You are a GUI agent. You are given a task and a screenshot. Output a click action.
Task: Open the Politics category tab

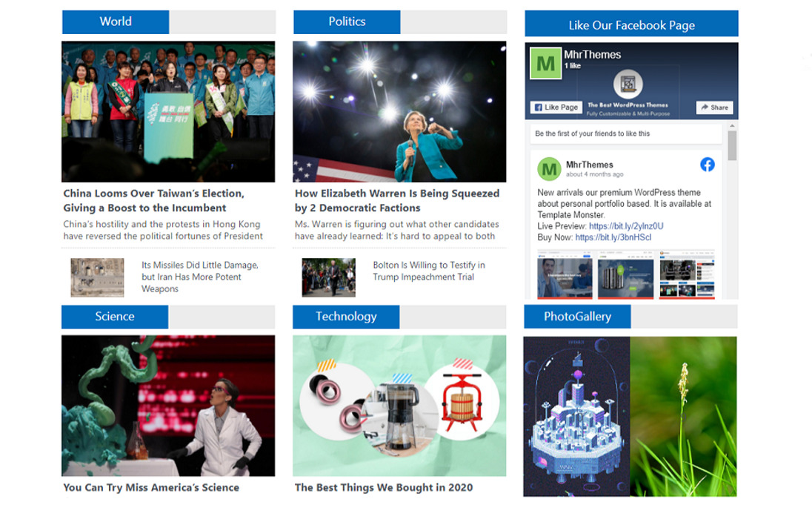click(x=347, y=22)
